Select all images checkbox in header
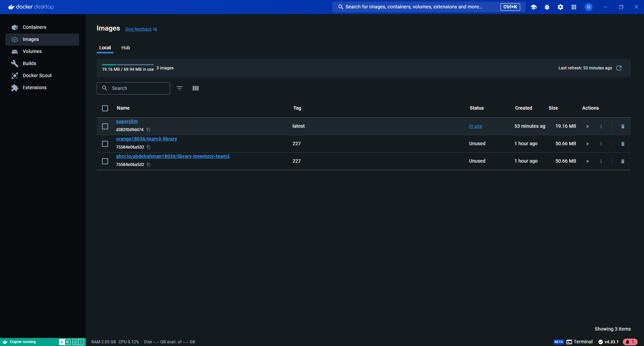Image resolution: width=644 pixels, height=346 pixels. coord(105,108)
